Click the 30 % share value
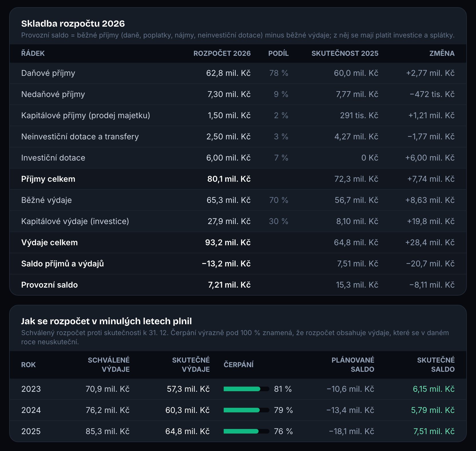This screenshot has height=451, width=476. point(279,221)
